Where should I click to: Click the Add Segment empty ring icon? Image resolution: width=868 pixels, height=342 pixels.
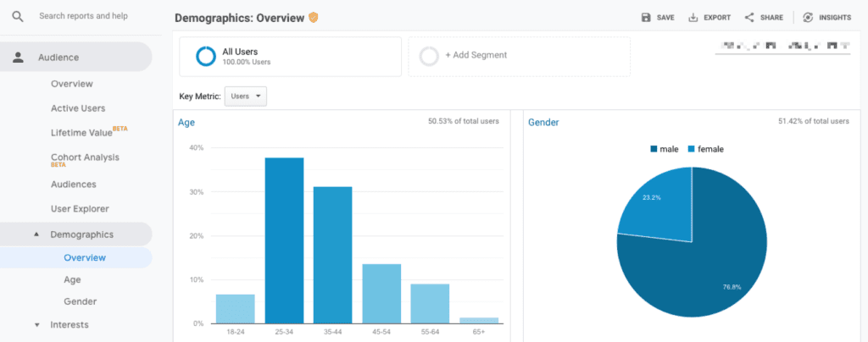click(429, 57)
